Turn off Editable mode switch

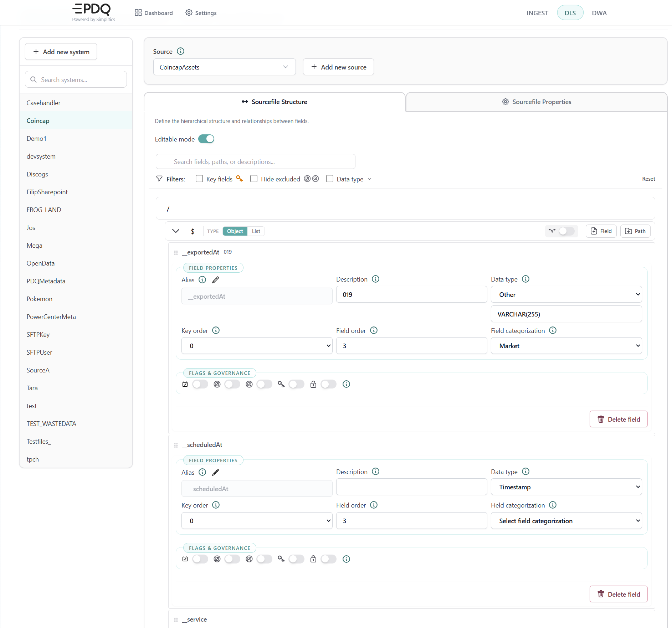206,139
